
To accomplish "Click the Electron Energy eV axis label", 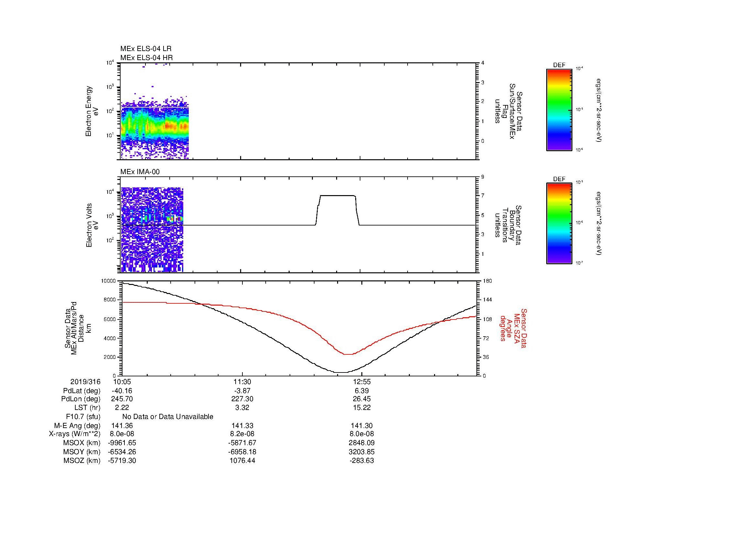I will tap(92, 111).
